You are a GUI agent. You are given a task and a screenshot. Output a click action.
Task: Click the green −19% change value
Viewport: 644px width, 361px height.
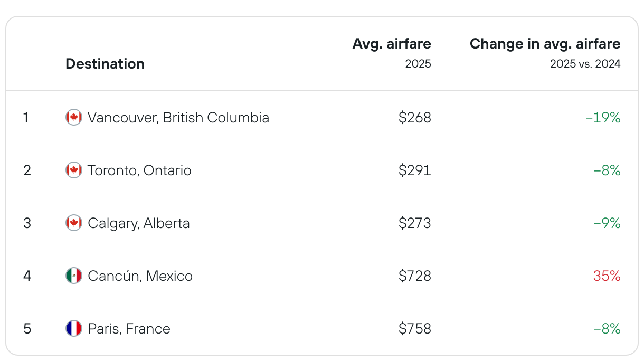point(603,117)
